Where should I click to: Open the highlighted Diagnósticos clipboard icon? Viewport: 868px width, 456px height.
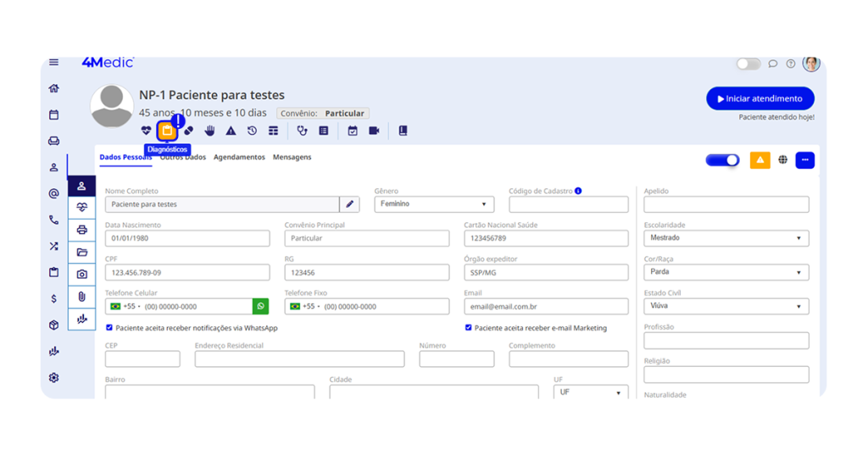167,131
